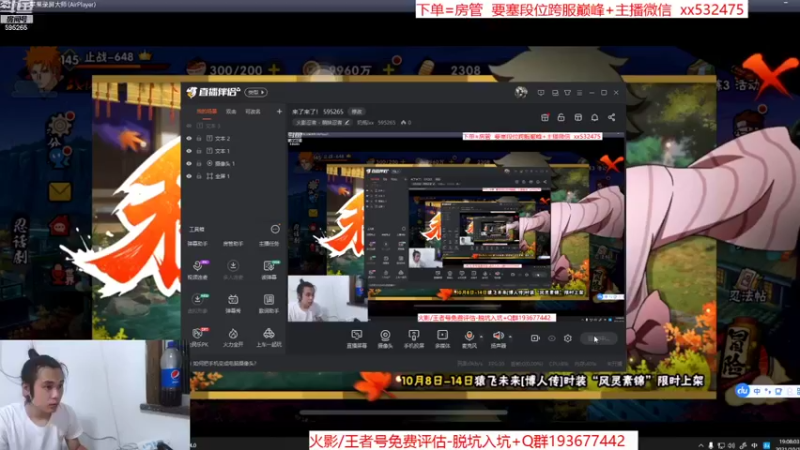Screen dimensions: 800x450
Task: Open the 视频连麦 video co-stream tool
Action: tap(198, 269)
